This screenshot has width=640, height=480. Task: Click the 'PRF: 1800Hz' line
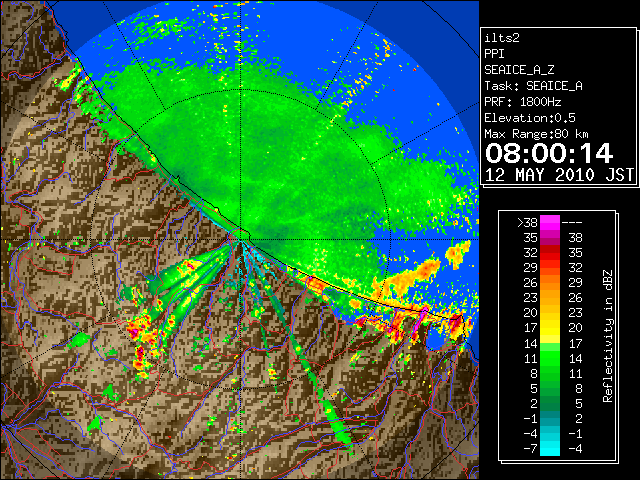523,102
